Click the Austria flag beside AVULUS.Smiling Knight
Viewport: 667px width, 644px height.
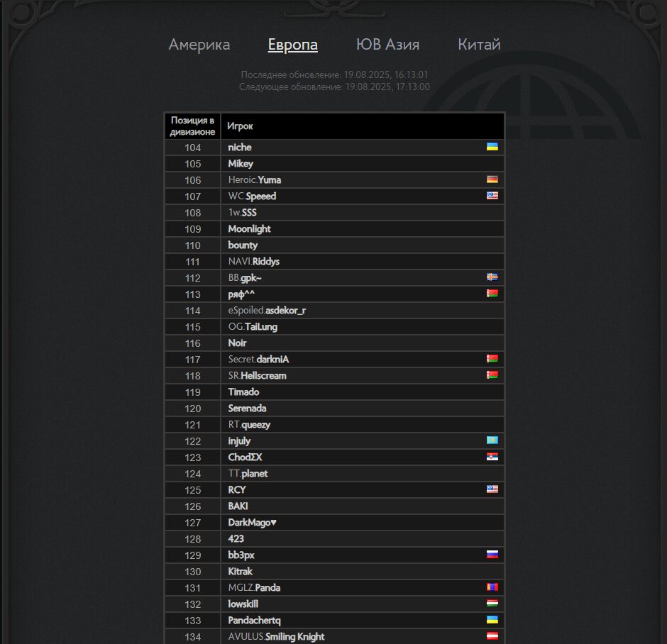492,636
